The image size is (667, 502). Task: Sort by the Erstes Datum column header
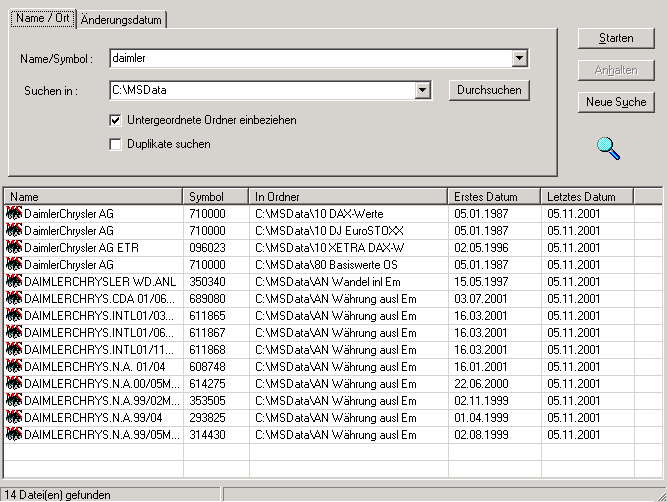494,197
